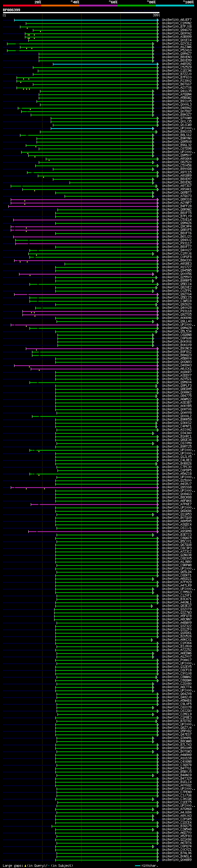Click the purple alignment bar for Q8H316

[85, 200]
